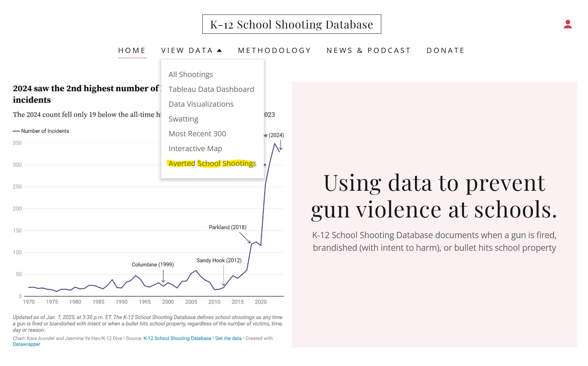The height and width of the screenshot is (366, 588).
Task: Click the 2020 x-axis label
Action: pos(261,302)
